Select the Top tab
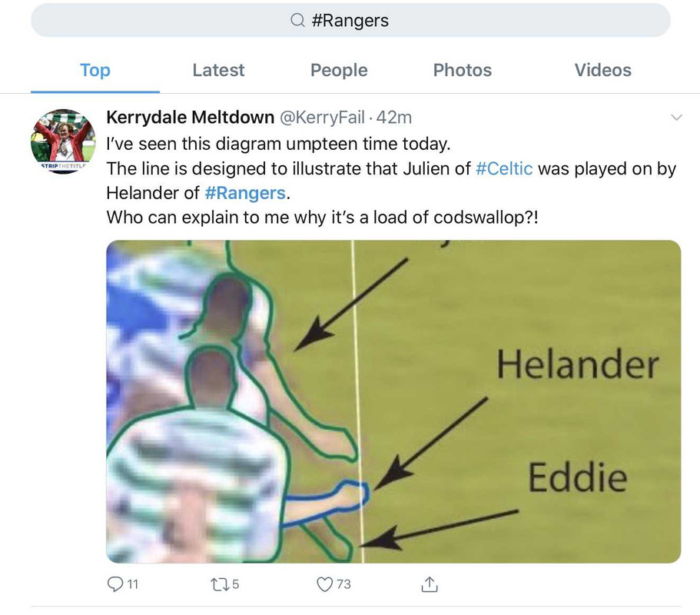Image resolution: width=700 pixels, height=615 pixels. (95, 70)
